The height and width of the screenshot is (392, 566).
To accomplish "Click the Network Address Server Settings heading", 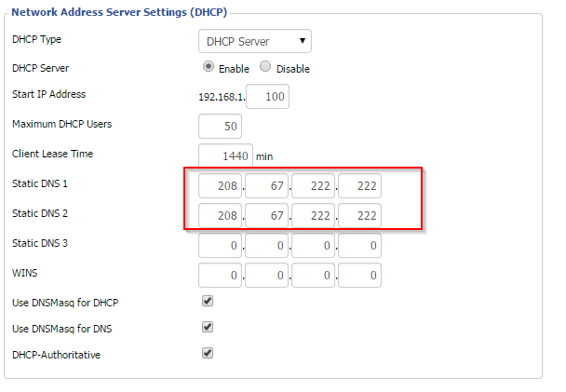I will 119,12.
